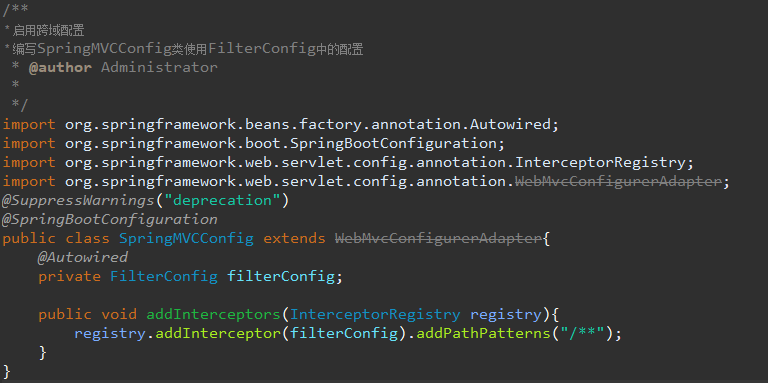Click the class keyword
Viewport: 768px width, 383px height.
[87, 239]
